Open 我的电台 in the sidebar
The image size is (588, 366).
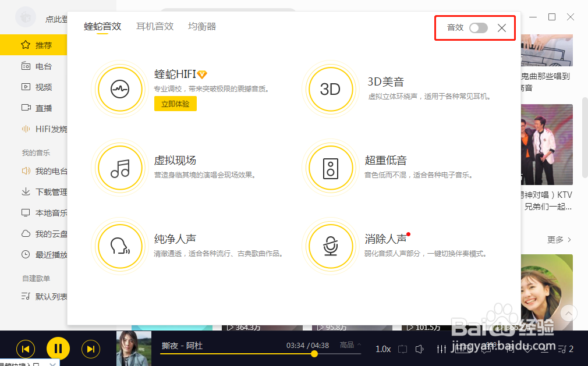[34, 171]
